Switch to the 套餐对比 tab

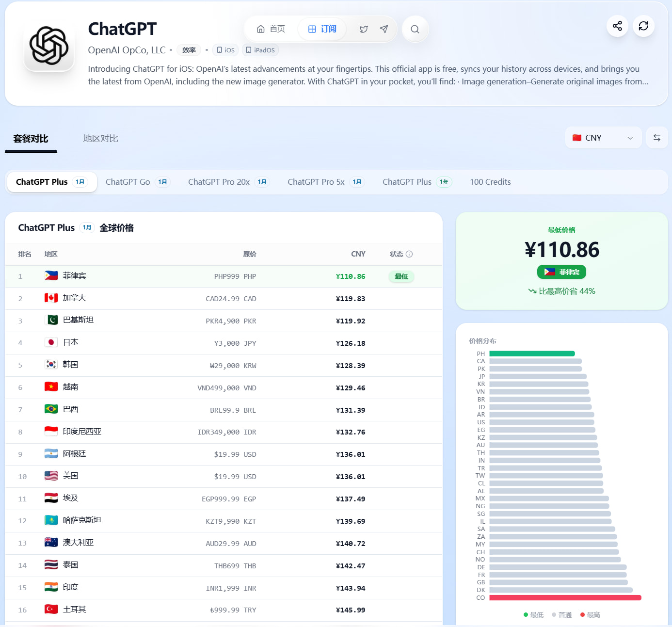(31, 139)
